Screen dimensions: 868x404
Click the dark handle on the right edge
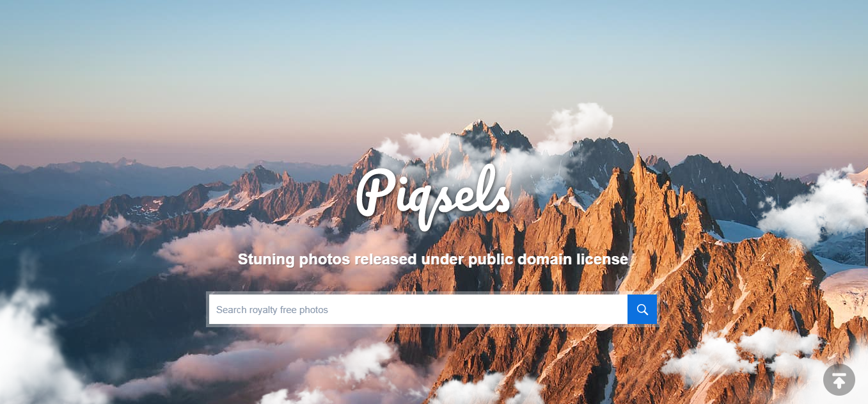click(x=867, y=246)
